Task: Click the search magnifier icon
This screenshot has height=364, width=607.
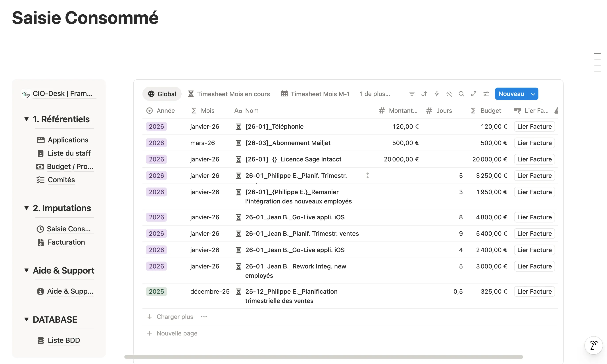Action: click(461, 94)
